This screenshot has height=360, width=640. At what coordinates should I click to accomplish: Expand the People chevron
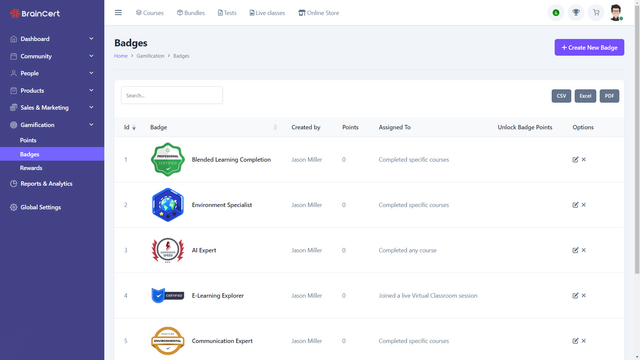coord(91,73)
